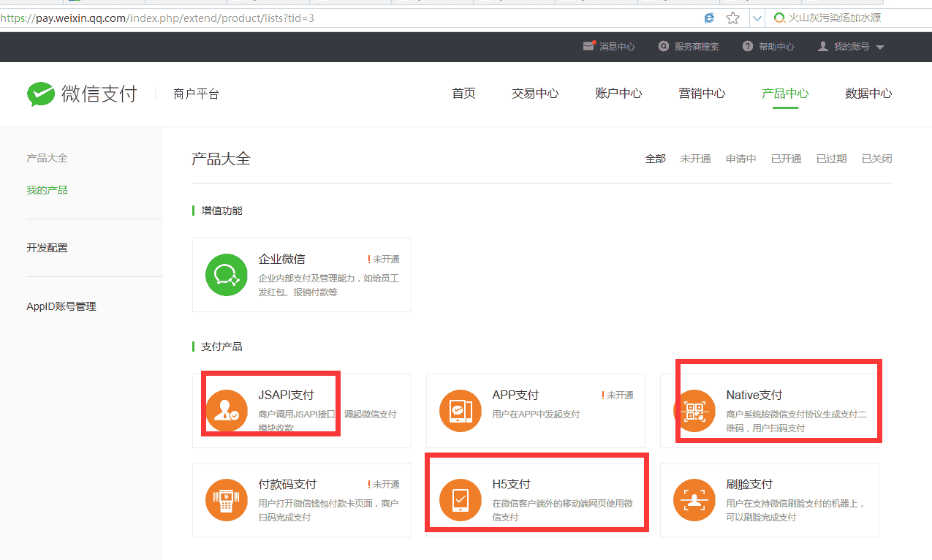
Task: Open the 消息中心 message icon
Action: tap(590, 45)
